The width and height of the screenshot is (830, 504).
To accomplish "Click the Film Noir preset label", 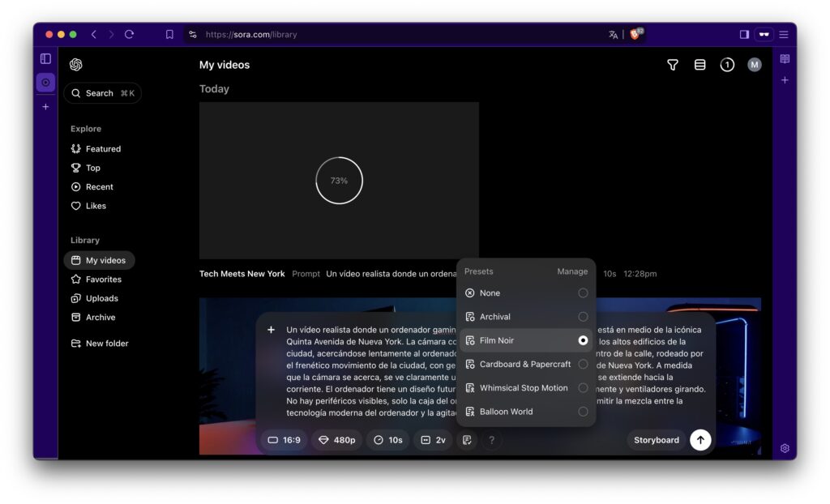I will pyautogui.click(x=497, y=340).
